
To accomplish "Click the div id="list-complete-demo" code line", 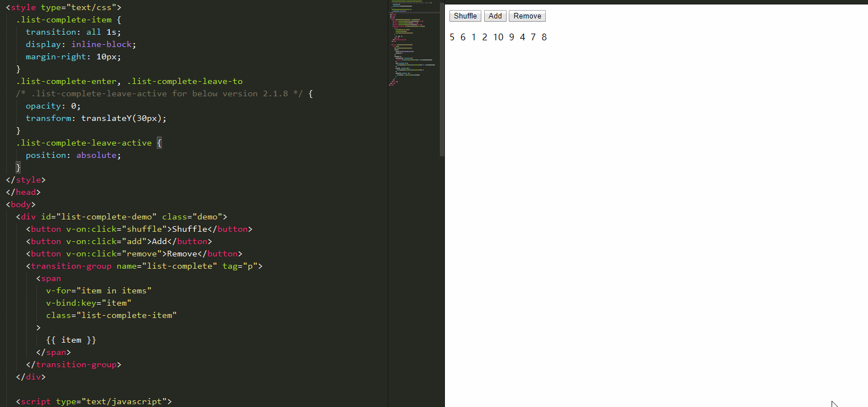I will coord(122,217).
